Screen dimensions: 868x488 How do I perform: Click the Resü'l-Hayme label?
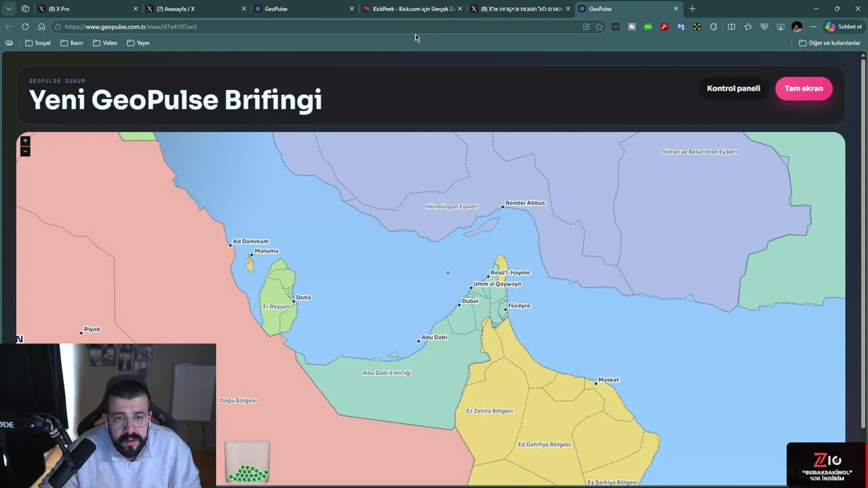tap(510, 272)
